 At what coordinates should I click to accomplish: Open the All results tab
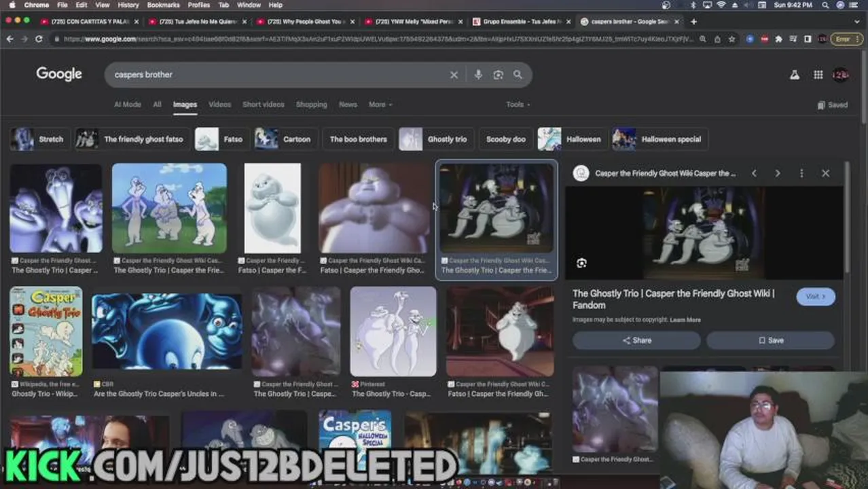pos(157,105)
